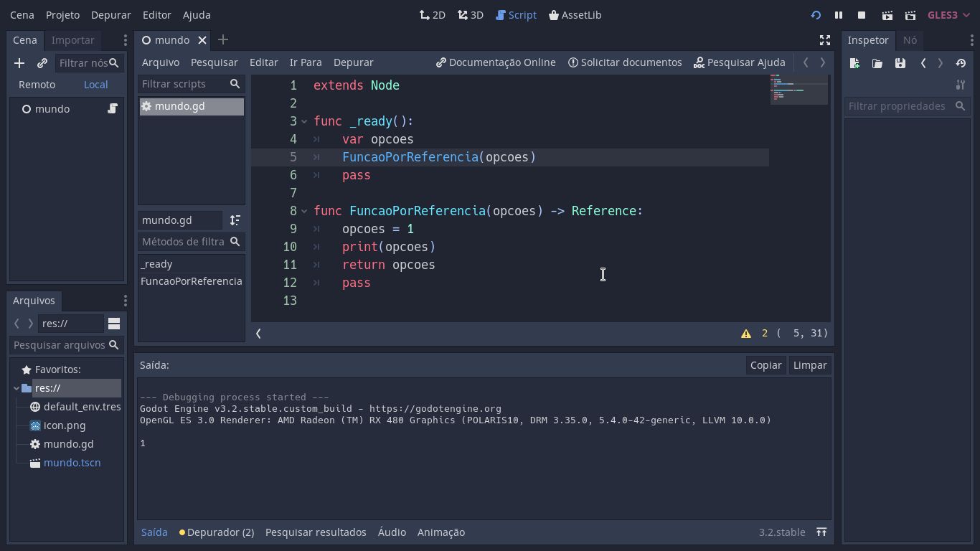Viewport: 980px width, 551px height.
Task: Open script editor Arquivo menu
Action: coord(161,62)
